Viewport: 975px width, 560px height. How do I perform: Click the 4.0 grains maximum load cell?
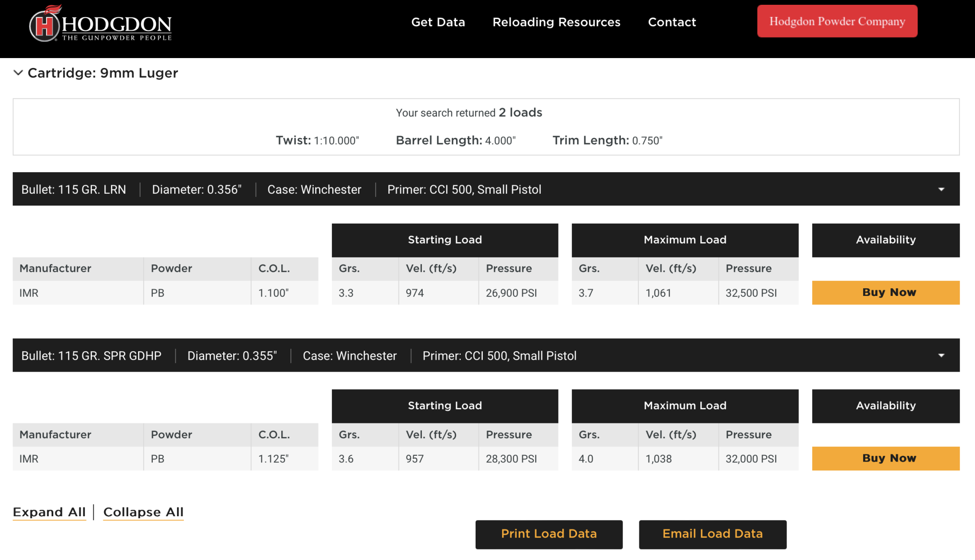(x=605, y=459)
